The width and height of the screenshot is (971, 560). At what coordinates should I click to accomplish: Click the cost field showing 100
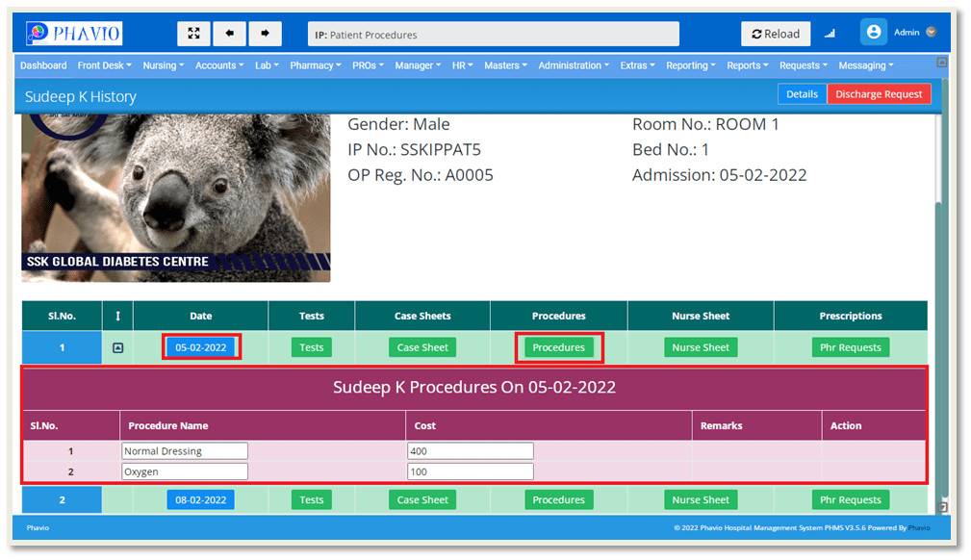click(470, 471)
